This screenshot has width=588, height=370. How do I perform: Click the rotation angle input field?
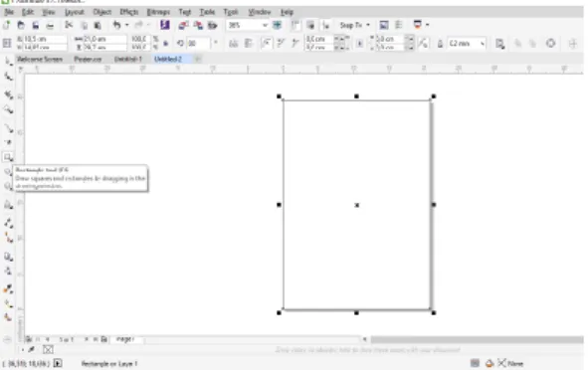[x=199, y=44]
